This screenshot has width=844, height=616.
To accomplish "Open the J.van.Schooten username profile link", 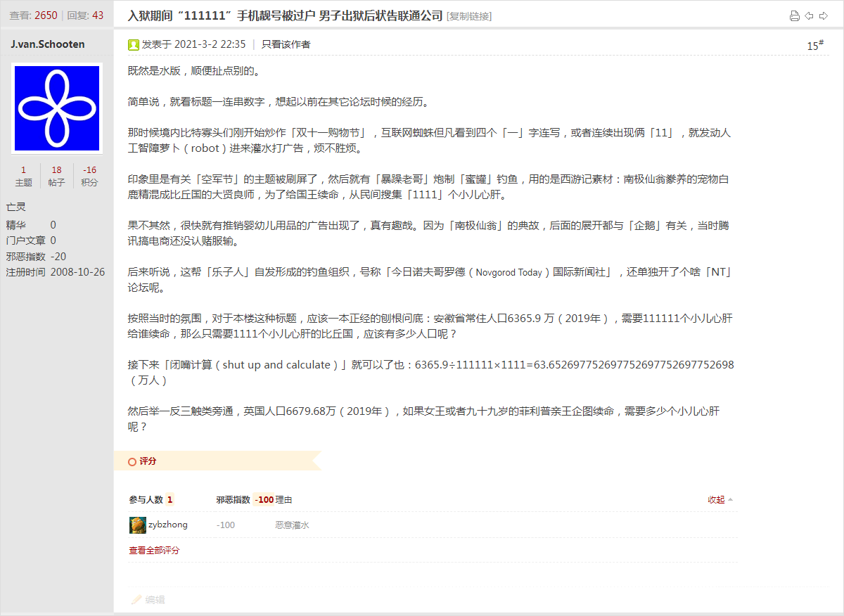I will (48, 44).
